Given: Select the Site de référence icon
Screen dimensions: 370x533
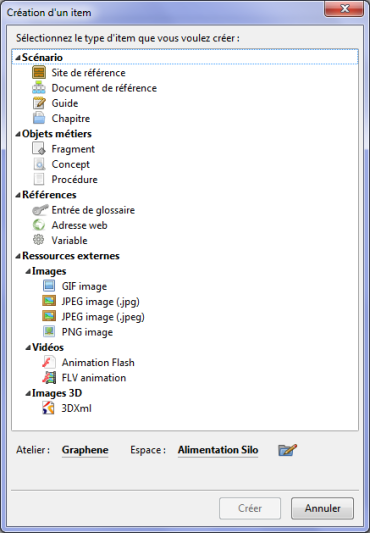Looking at the screenshot, I should point(39,72).
